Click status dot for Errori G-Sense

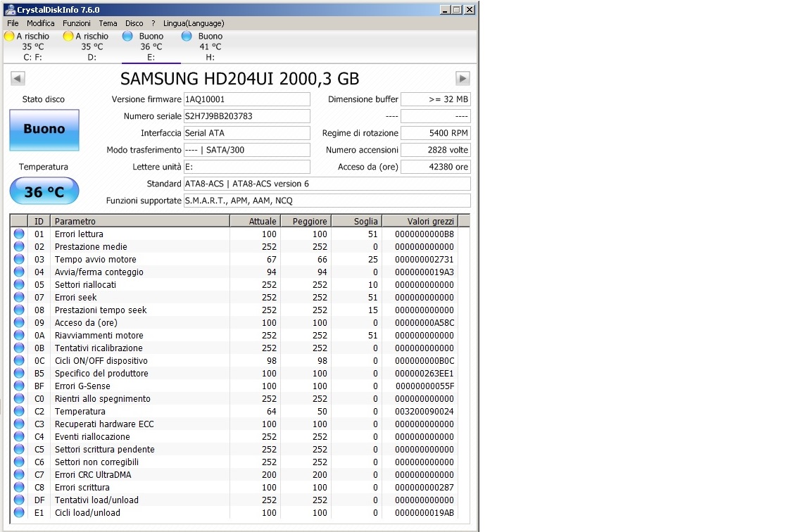pos(19,386)
